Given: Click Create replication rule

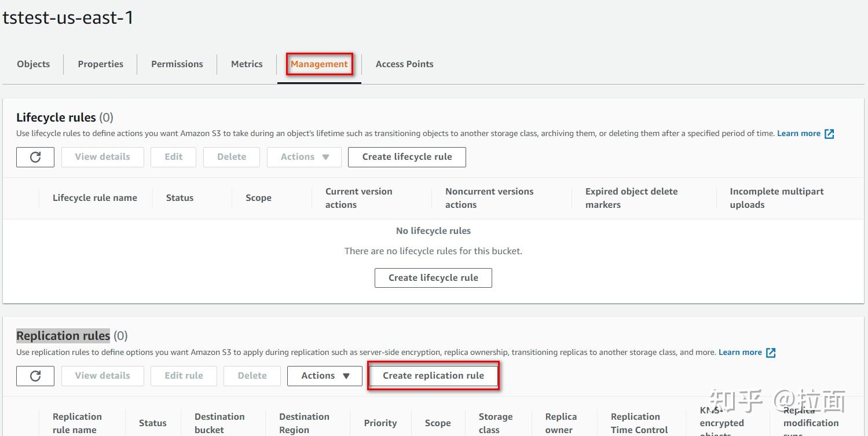Looking at the screenshot, I should (433, 375).
